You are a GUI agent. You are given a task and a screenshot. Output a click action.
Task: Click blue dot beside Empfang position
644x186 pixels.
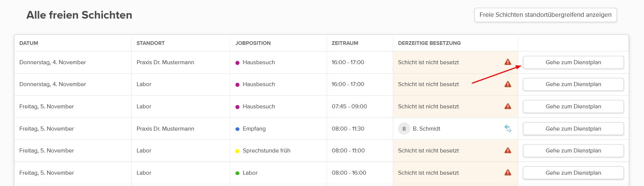237,129
